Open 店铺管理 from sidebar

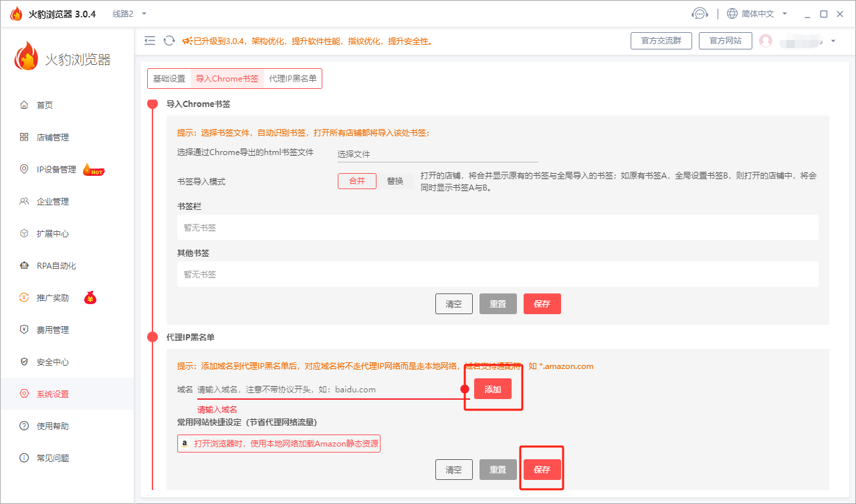53,138
